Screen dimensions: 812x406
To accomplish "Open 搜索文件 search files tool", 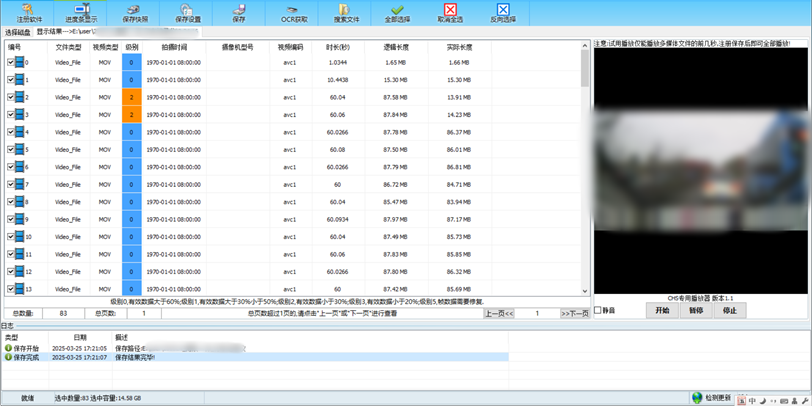I will click(x=345, y=13).
